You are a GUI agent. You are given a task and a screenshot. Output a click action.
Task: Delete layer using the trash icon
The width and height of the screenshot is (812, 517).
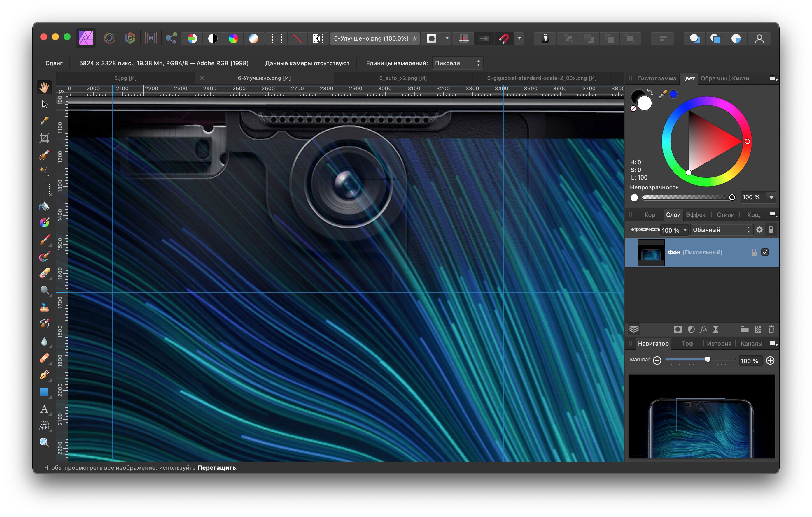point(771,329)
